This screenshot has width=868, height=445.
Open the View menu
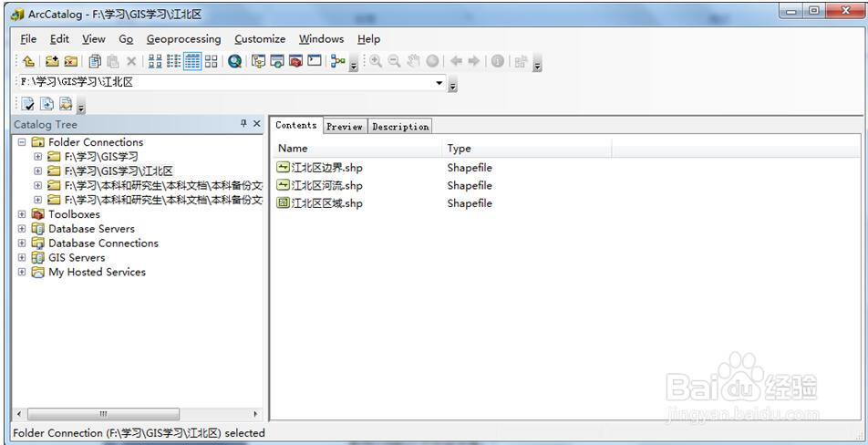point(94,39)
